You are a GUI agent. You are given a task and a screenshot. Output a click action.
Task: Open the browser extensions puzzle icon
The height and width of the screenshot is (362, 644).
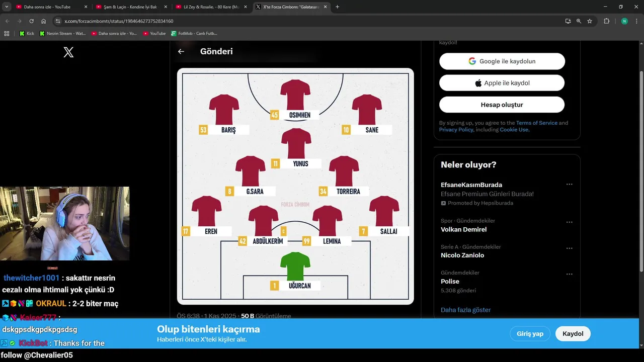coord(607,21)
